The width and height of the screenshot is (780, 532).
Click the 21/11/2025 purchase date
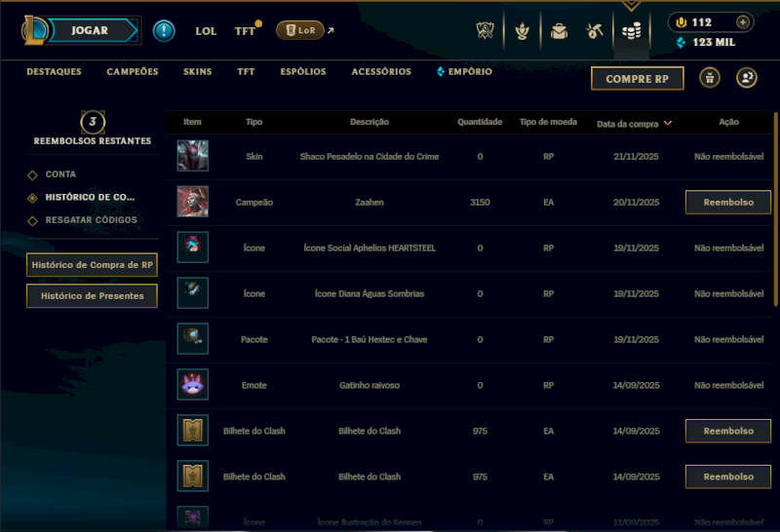click(x=636, y=157)
